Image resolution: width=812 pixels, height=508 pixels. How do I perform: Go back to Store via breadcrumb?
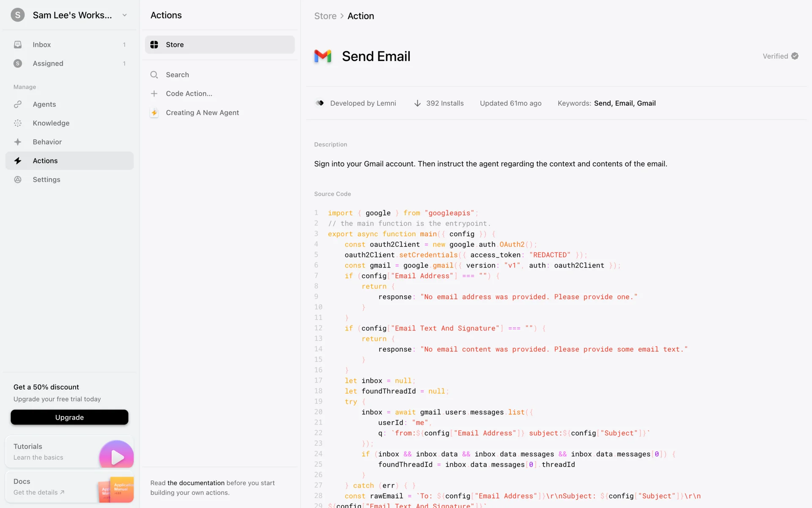click(x=325, y=16)
